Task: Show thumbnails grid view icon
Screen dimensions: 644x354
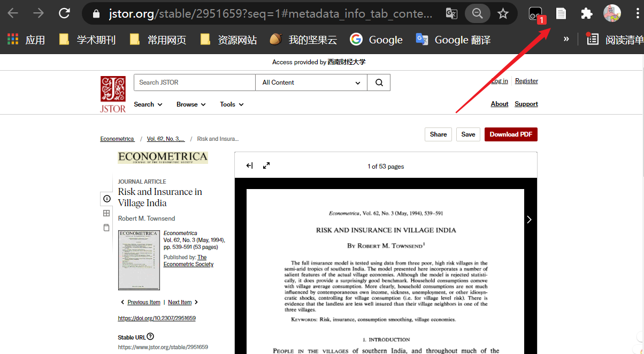Action: pyautogui.click(x=106, y=213)
